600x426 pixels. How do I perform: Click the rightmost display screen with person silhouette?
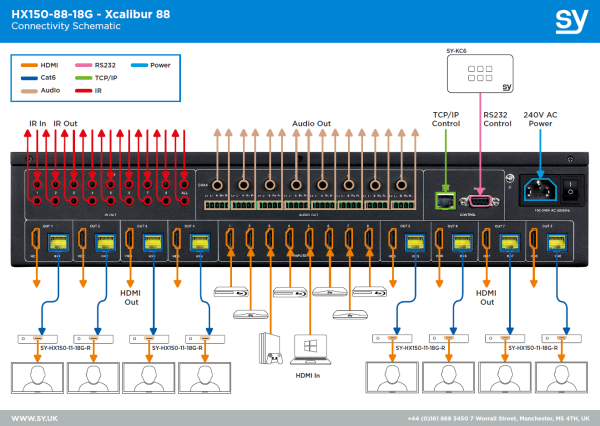[x=561, y=377]
